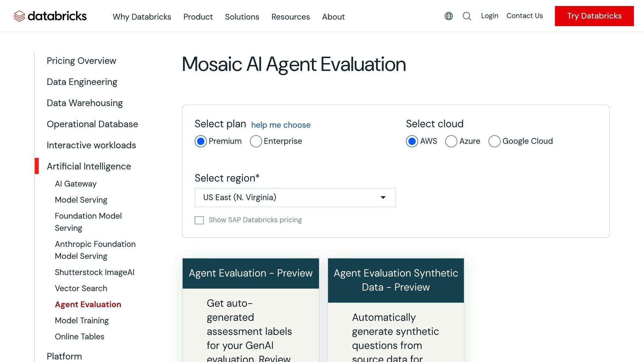Select the Premium plan radio button

201,141
